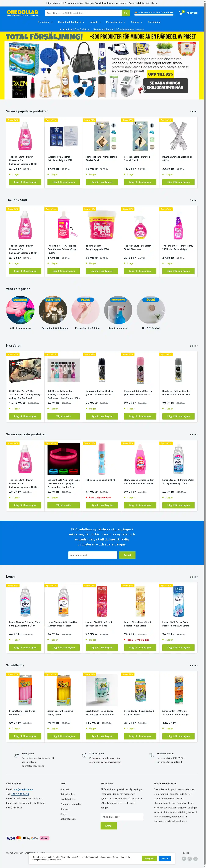This screenshot has height=868, width=206.
Task: Select the Sommer category circle
Action: tap(20, 310)
